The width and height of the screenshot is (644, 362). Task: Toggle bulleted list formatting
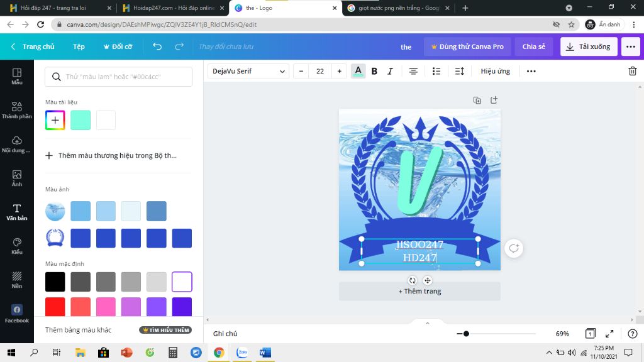click(436, 71)
